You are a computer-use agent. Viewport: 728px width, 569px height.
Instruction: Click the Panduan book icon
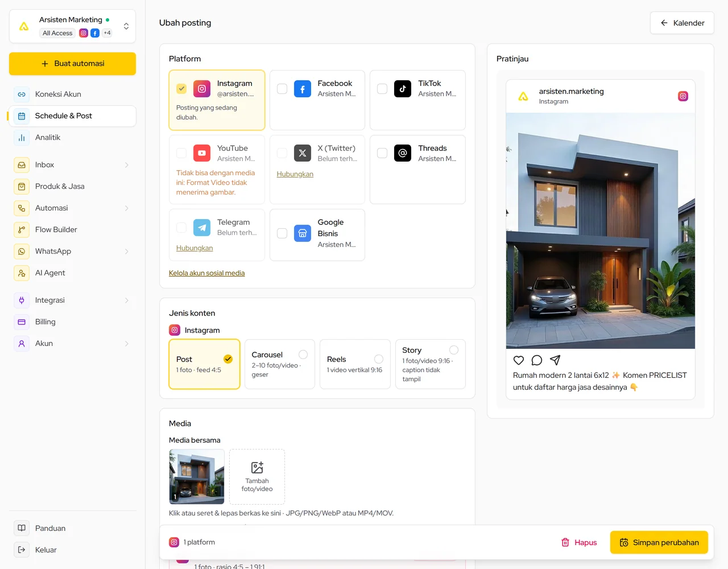pyautogui.click(x=22, y=528)
